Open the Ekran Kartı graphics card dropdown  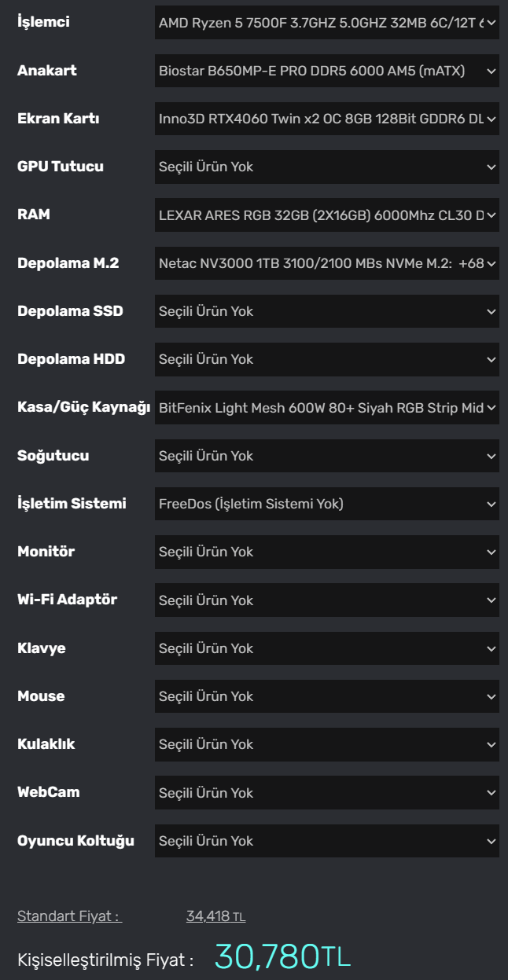tap(326, 119)
